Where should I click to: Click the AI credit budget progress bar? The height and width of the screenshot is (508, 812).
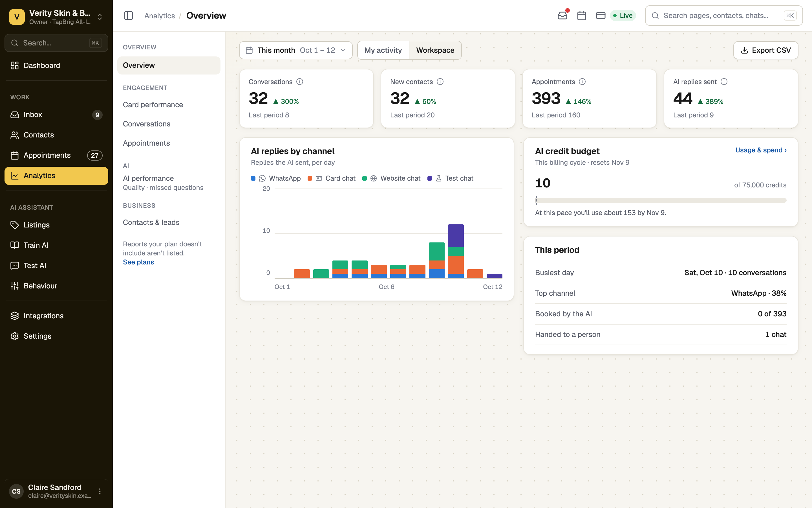click(x=661, y=200)
